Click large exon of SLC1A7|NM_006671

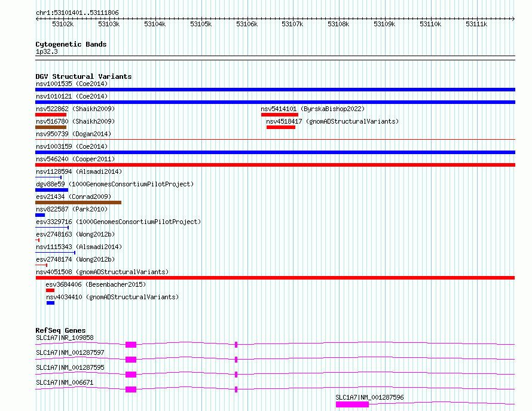tap(131, 389)
